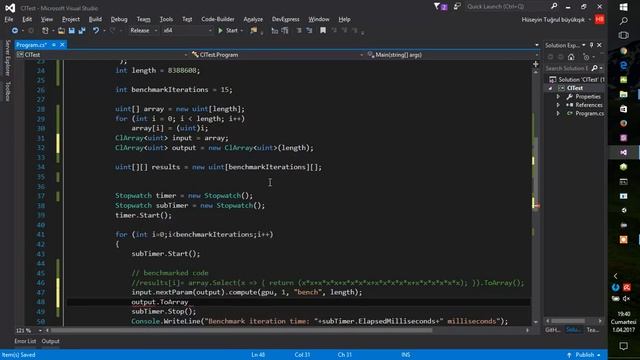Click the editor vertical scrollbar

[x=536, y=196]
